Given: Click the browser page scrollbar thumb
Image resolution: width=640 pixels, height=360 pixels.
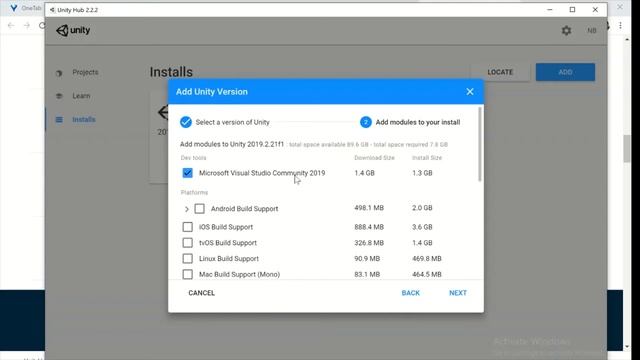Looking at the screenshot, I should pos(627,149).
